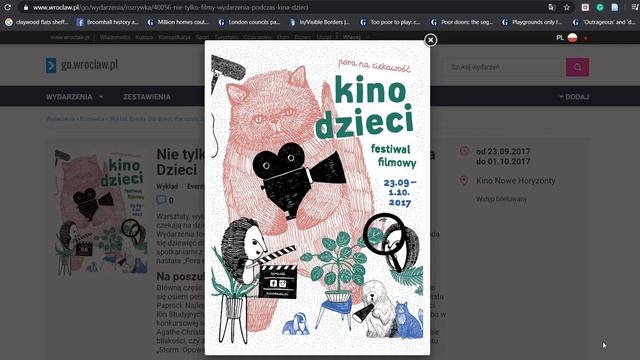Click the 'Szukaj wydarzeń' search field

click(x=505, y=67)
